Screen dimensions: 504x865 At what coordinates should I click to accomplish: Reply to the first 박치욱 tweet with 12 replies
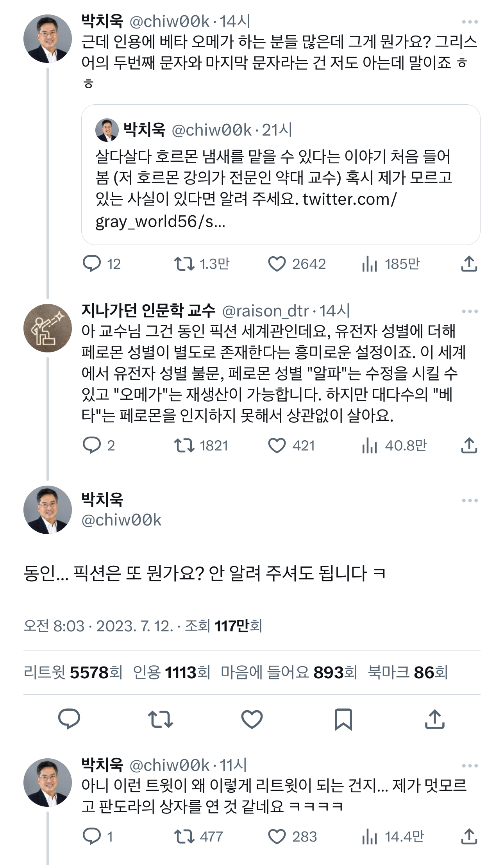[92, 264]
